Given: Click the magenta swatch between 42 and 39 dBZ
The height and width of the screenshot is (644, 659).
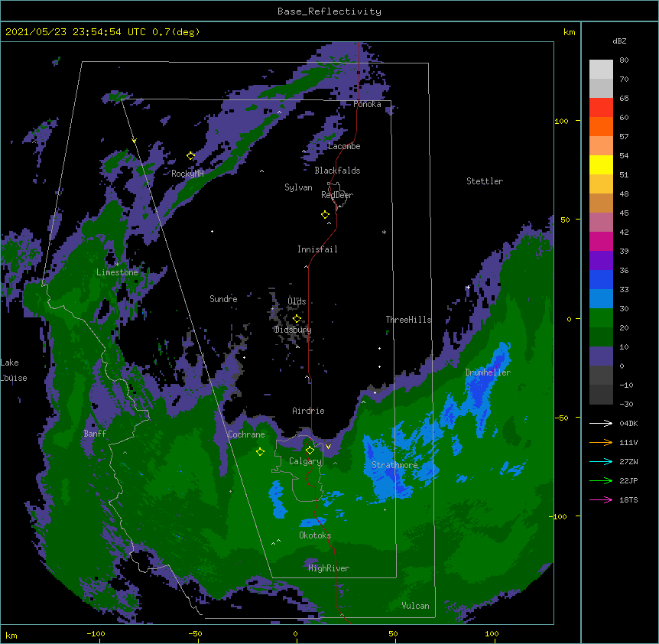Looking at the screenshot, I should 601,241.
